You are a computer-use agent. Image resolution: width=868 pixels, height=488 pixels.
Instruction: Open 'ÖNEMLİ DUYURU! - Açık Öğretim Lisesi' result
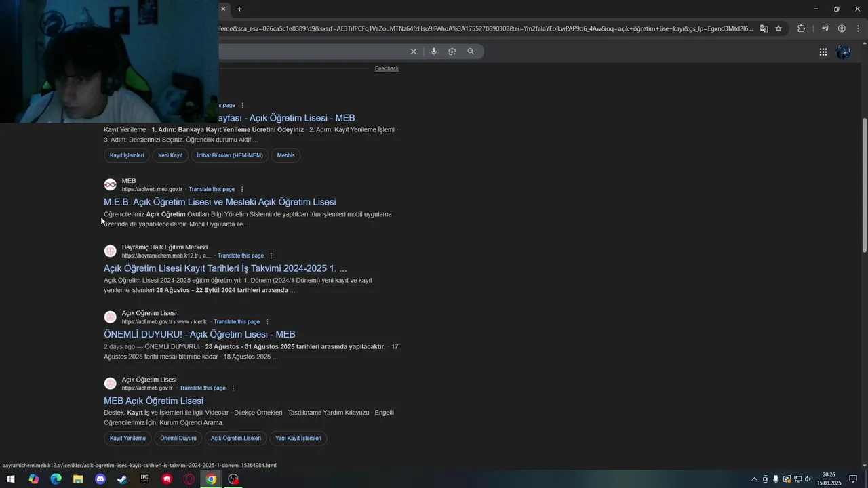click(x=199, y=334)
